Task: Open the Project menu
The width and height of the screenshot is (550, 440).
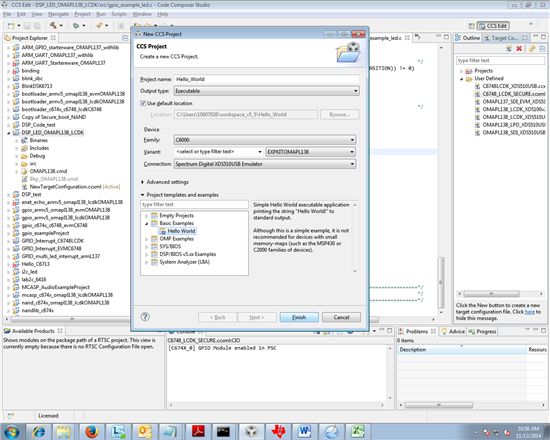Action: tap(82, 14)
